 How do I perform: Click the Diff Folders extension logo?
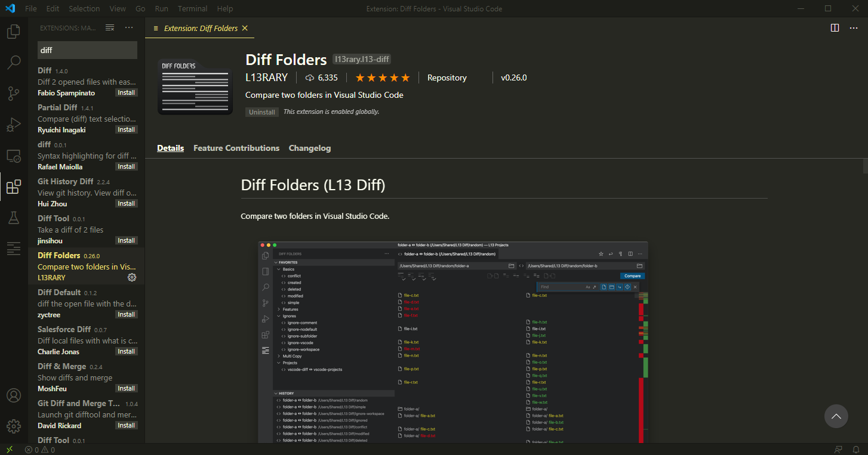[195, 86]
